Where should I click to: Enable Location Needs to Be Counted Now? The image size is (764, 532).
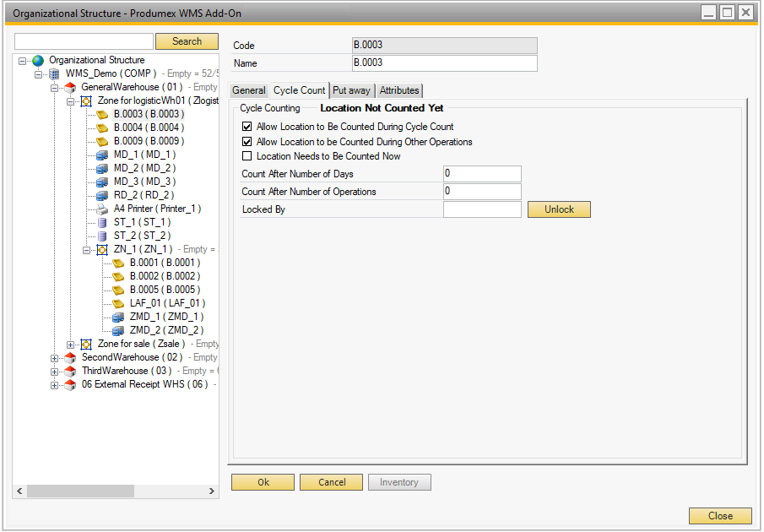[247, 156]
